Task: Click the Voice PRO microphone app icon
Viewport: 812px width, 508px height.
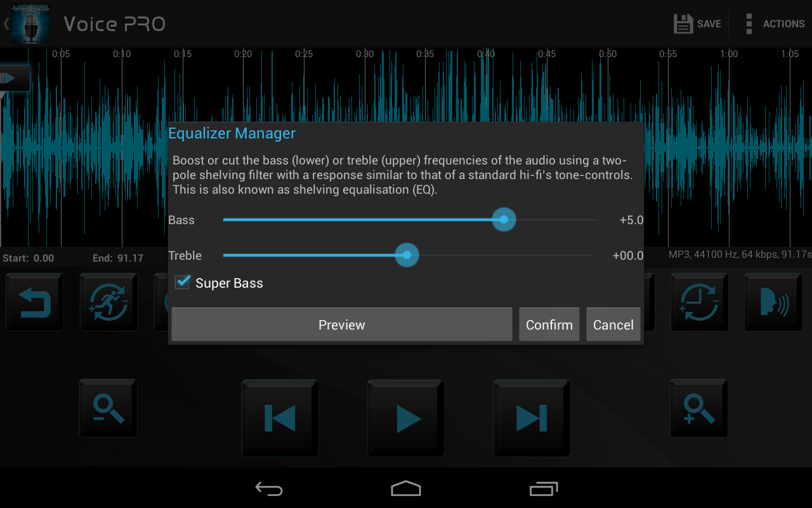Action: coord(30,23)
